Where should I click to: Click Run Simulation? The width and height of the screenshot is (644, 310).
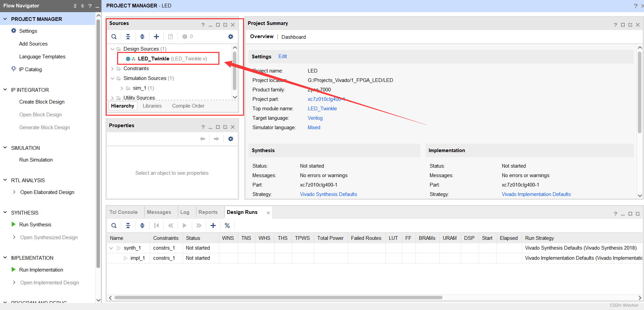[x=36, y=160]
